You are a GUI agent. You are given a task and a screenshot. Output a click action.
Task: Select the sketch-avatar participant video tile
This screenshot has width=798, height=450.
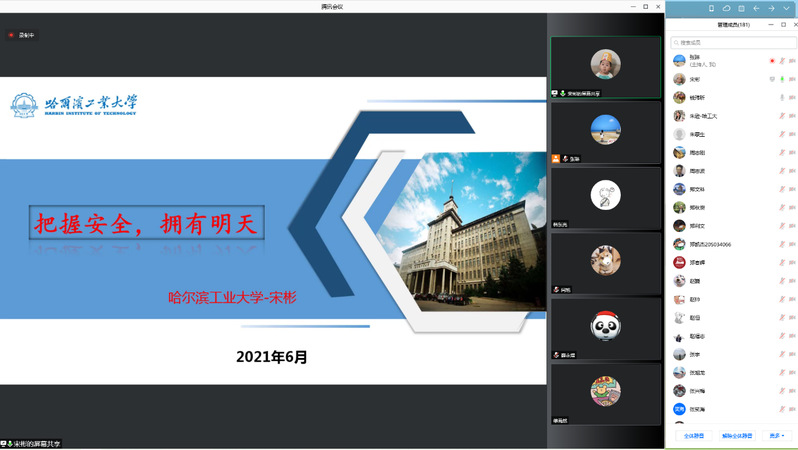click(x=606, y=198)
